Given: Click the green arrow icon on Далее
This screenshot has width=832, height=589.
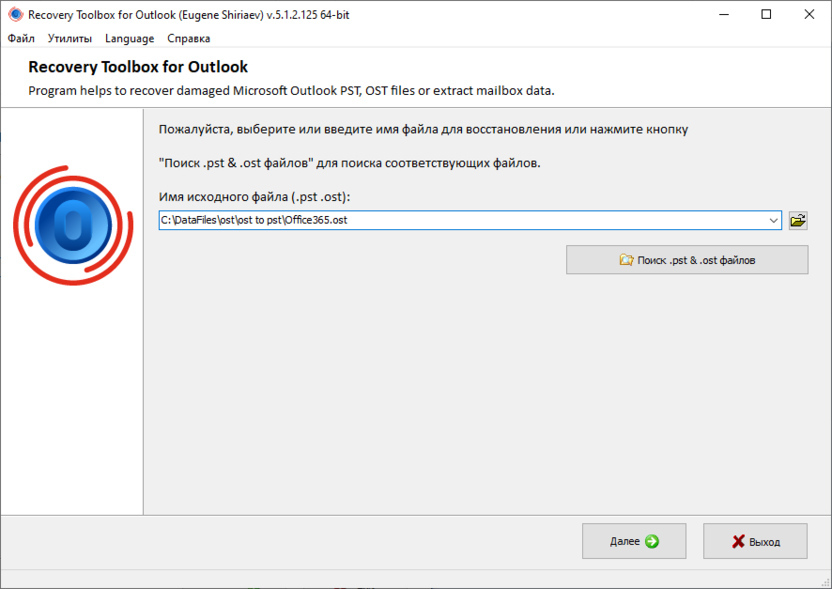Looking at the screenshot, I should coord(651,541).
